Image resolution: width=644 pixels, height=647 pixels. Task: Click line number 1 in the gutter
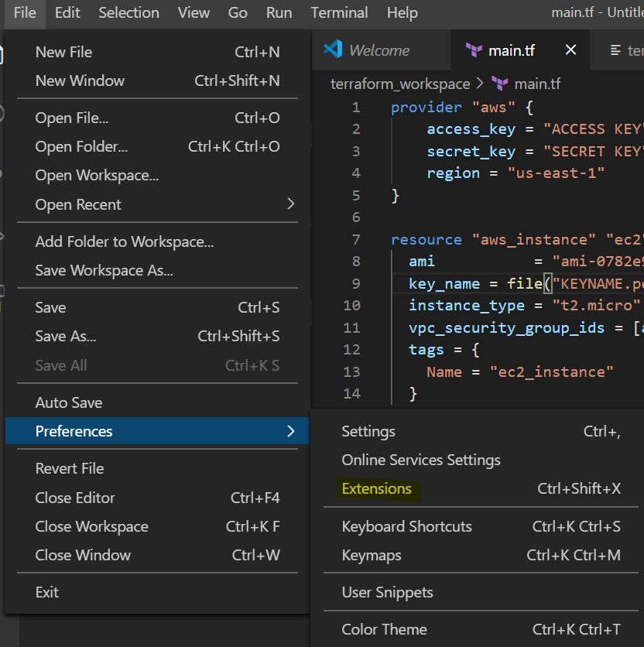click(356, 108)
